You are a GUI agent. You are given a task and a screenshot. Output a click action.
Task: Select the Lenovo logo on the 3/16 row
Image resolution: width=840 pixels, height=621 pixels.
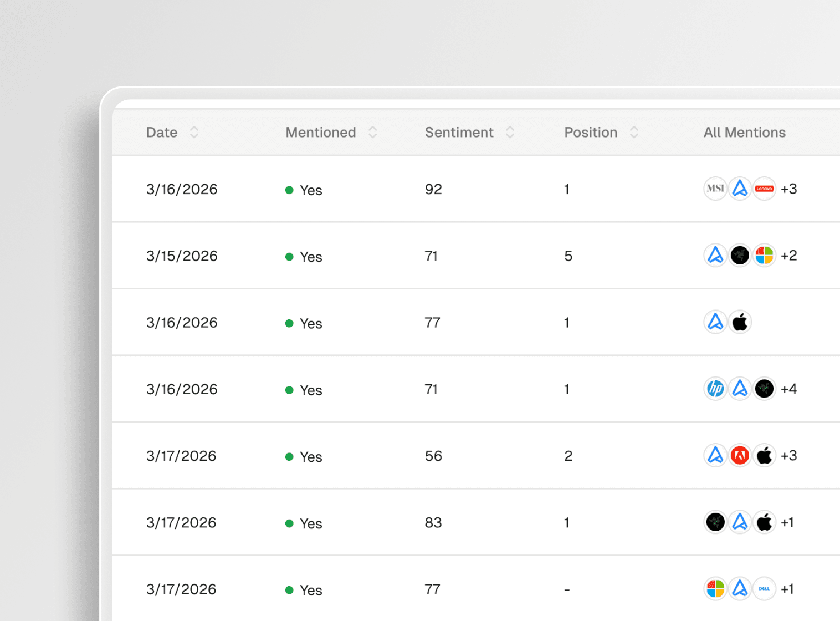764,189
